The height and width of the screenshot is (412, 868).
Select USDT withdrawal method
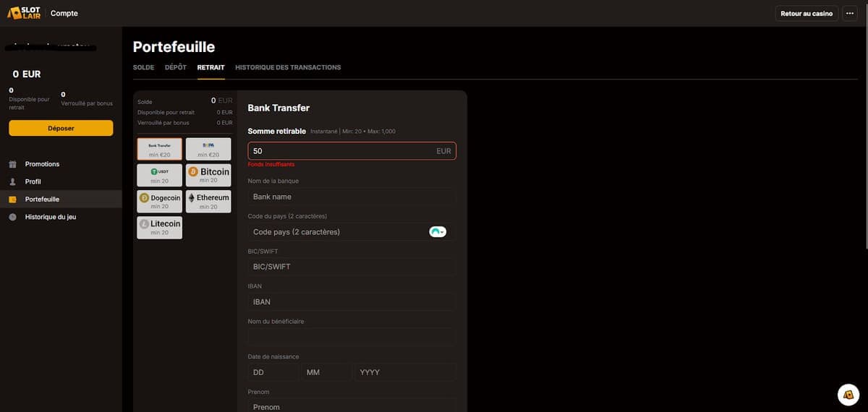159,175
